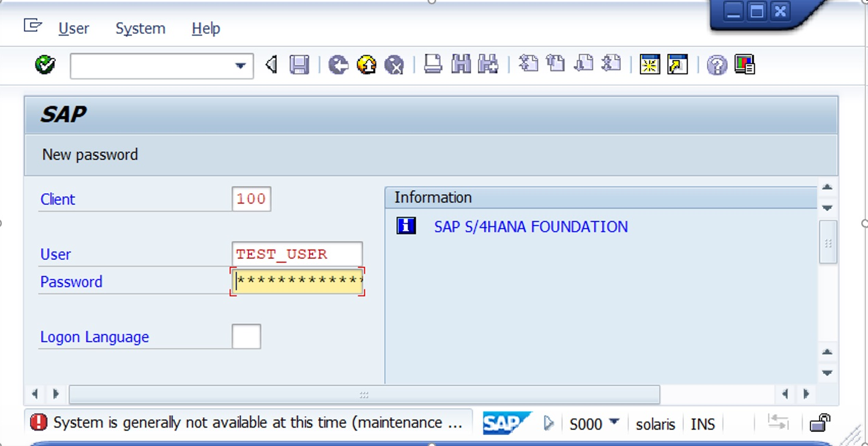Click the maintenance status bar message
868x446 pixels.
[258, 422]
